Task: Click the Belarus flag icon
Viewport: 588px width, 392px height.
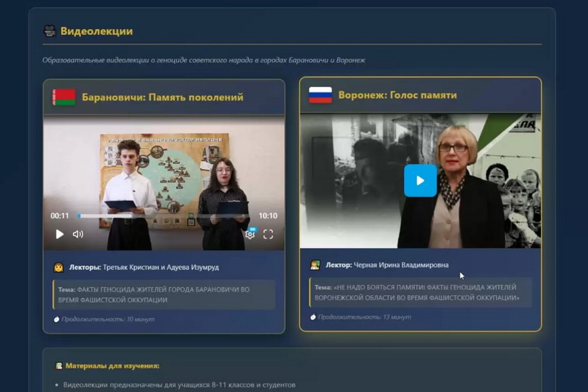Action: [x=64, y=97]
